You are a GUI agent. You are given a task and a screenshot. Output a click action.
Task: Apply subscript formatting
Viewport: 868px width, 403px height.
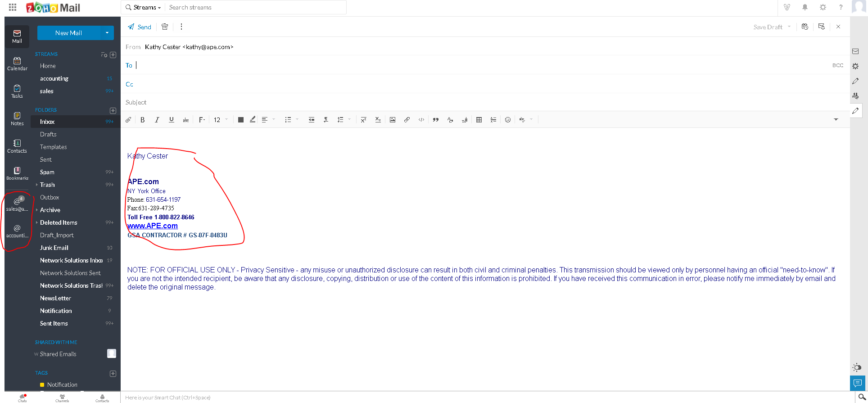[378, 120]
